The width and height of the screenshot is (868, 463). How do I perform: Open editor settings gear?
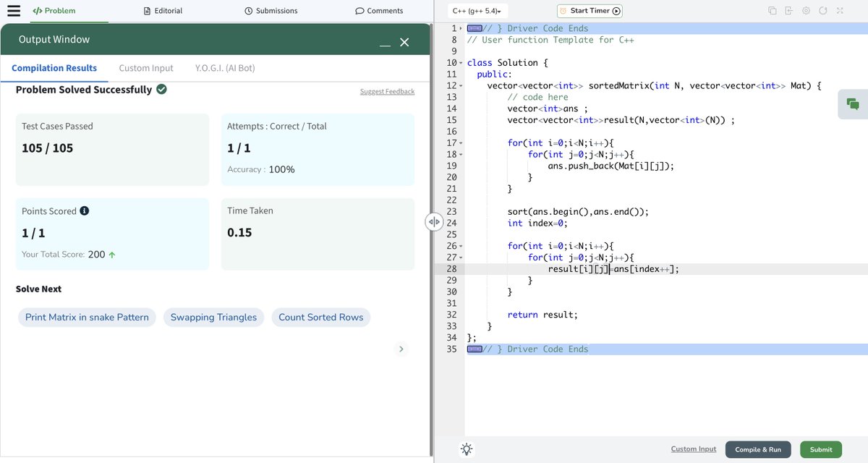(806, 11)
